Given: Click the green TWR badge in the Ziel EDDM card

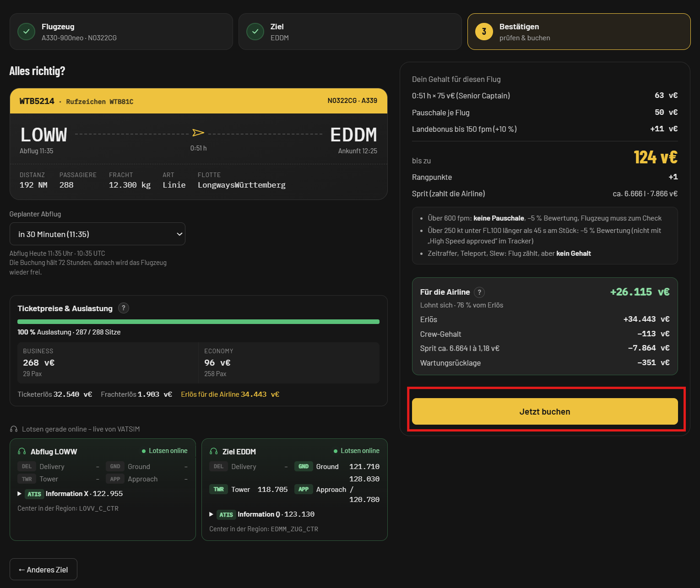Looking at the screenshot, I should coord(219,489).
